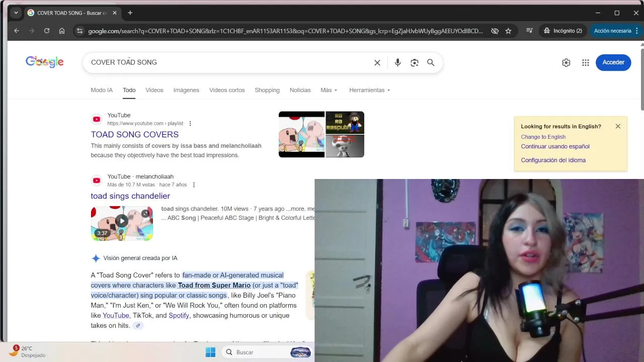
Task: Click Continuar usando español link
Action: [555, 146]
